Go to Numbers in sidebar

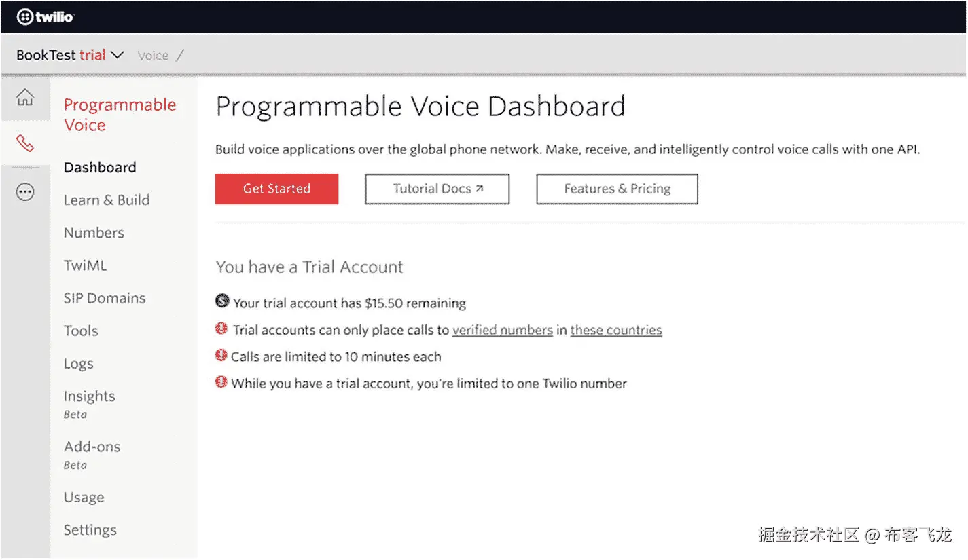[94, 232]
